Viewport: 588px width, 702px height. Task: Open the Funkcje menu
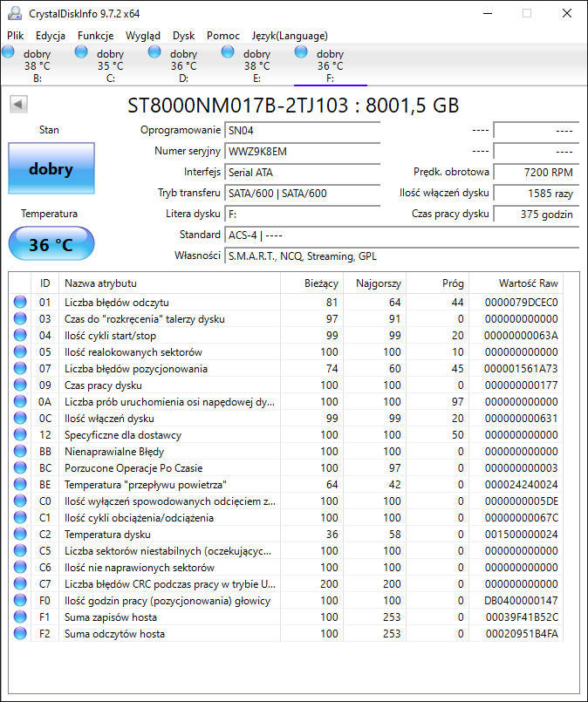pos(95,36)
